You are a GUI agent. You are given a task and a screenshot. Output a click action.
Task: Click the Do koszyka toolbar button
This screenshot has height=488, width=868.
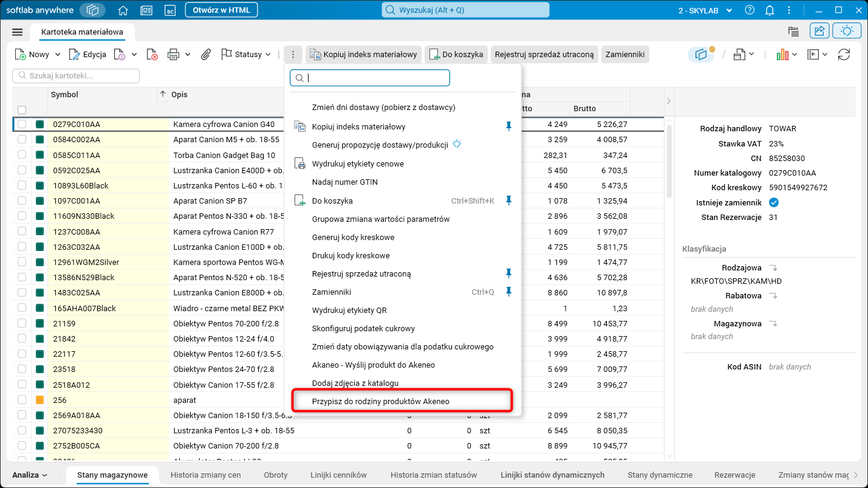456,55
